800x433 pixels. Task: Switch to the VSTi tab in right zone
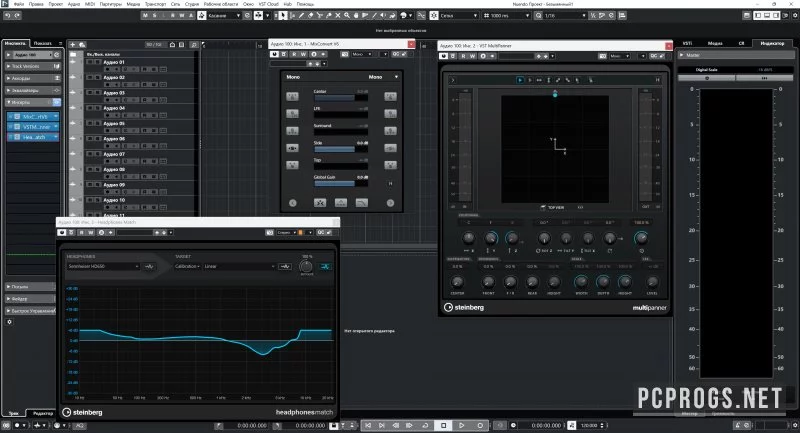point(687,43)
